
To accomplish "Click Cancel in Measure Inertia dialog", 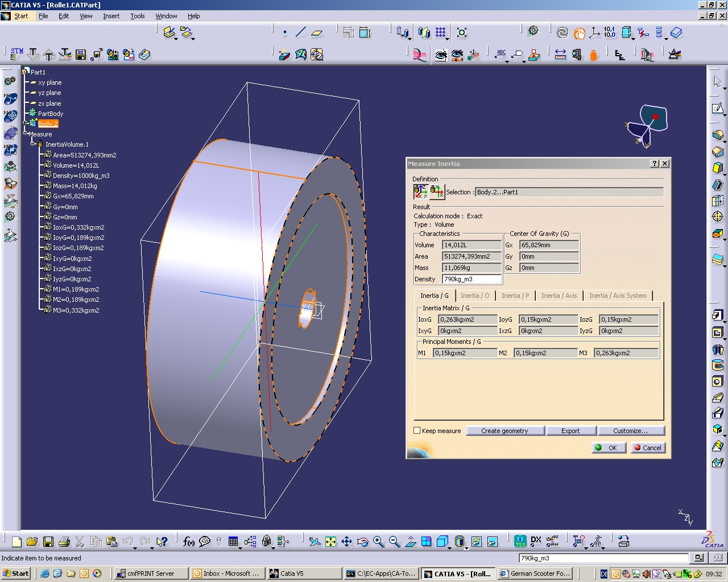I will pos(648,447).
